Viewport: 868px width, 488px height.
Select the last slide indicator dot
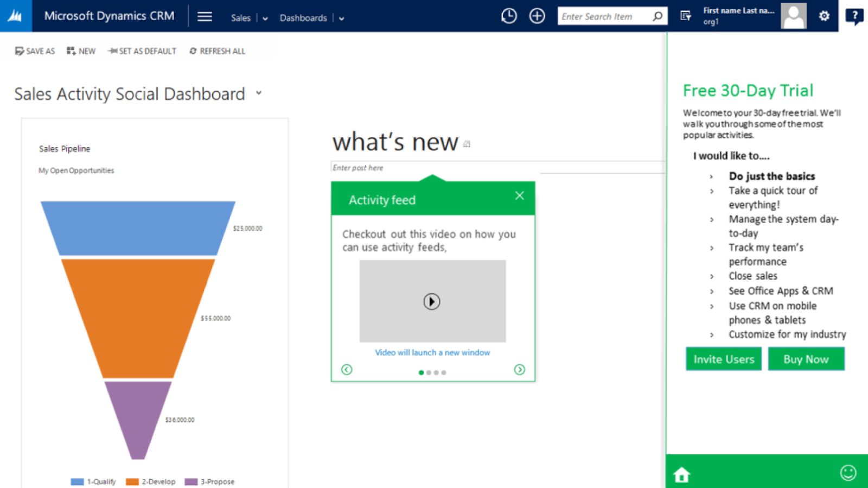click(x=444, y=372)
